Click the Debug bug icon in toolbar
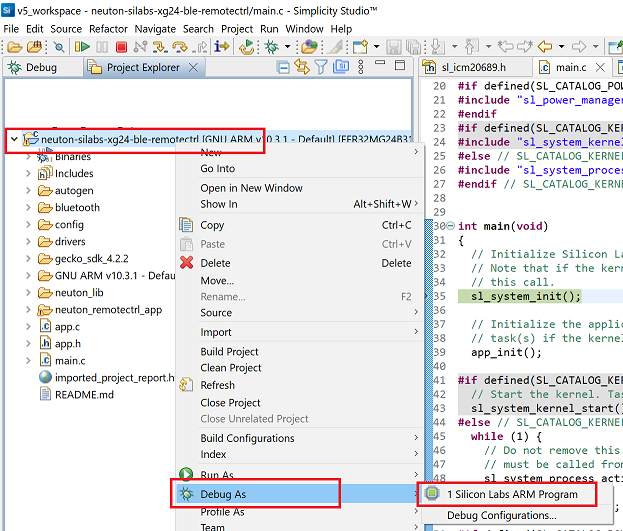Viewport: 623px width, 531px height. [x=271, y=47]
